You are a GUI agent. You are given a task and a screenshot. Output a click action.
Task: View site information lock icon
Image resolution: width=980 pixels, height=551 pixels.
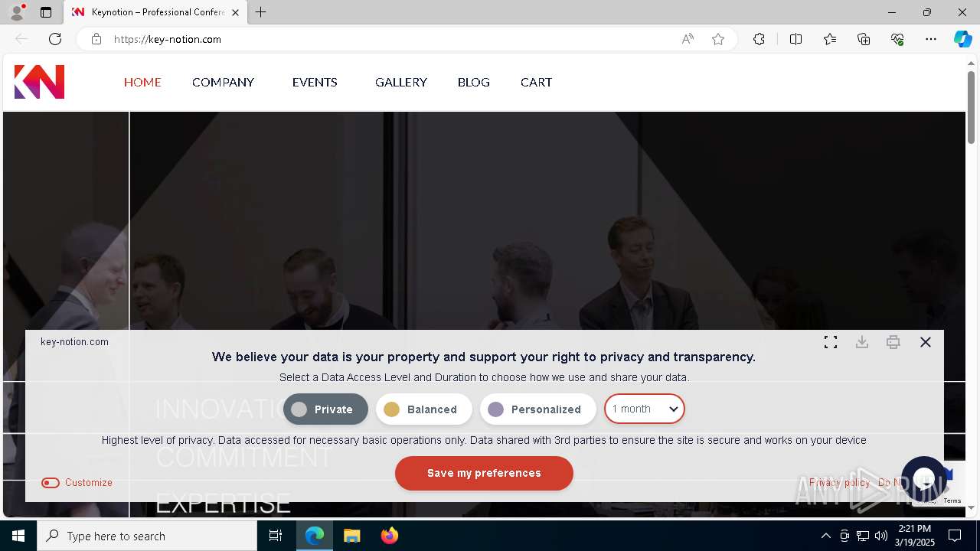tap(96, 39)
